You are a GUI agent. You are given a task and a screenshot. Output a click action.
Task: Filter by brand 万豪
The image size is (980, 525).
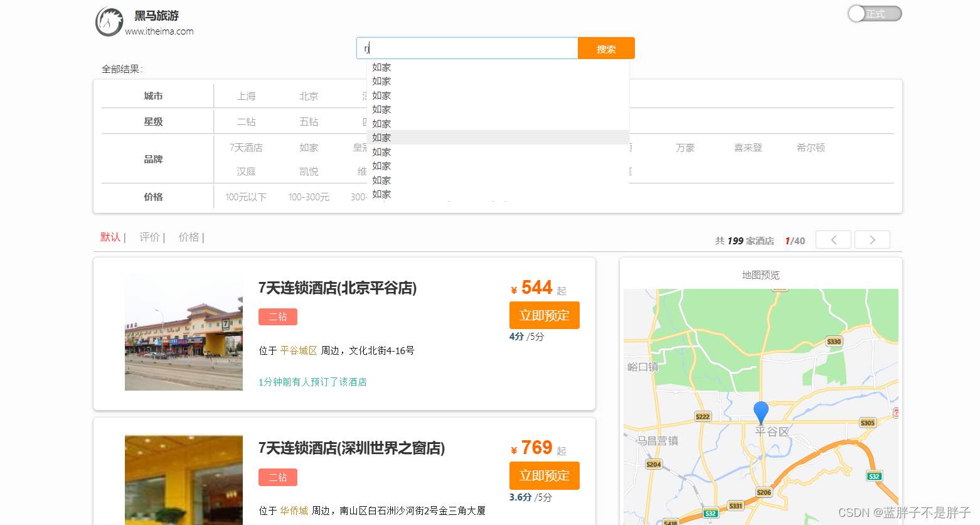click(685, 148)
